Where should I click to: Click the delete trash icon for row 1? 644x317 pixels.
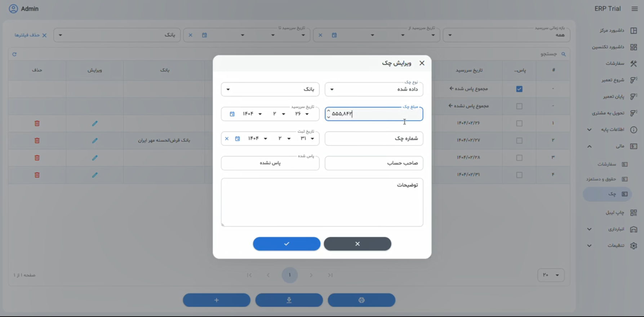pos(37,124)
